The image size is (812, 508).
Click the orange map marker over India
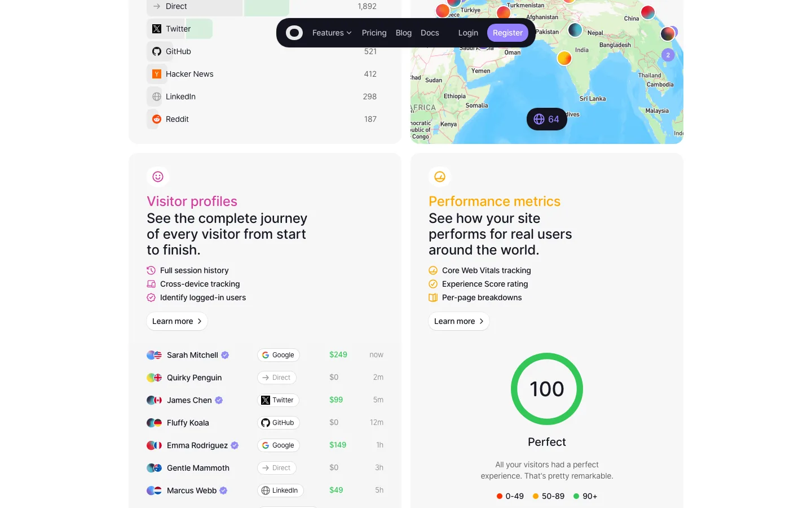tap(564, 58)
